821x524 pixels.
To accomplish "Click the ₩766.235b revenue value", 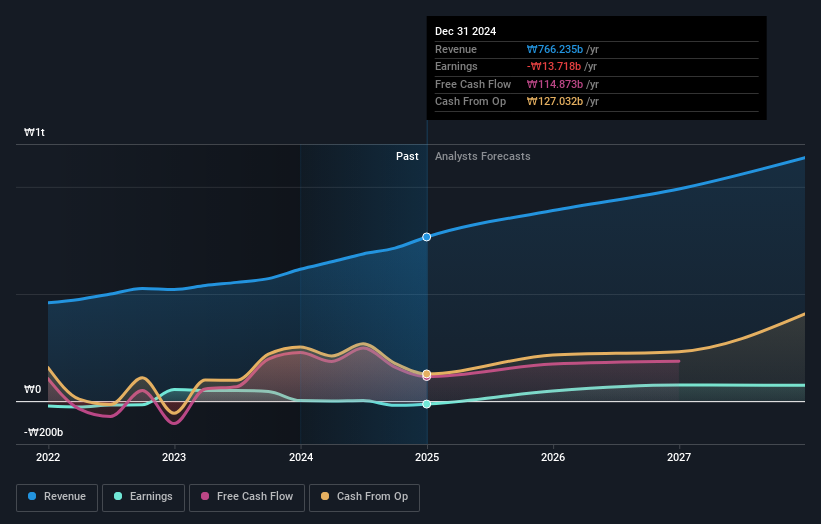I will 554,49.
